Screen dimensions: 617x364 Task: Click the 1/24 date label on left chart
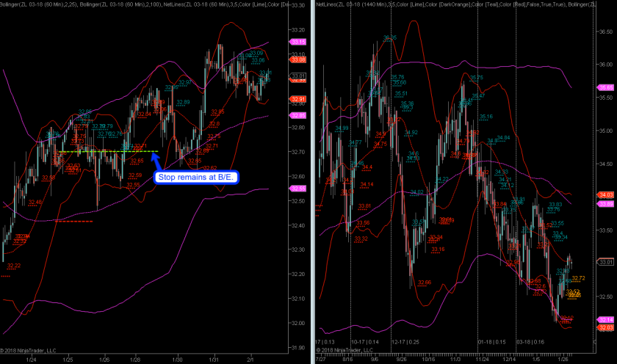(x=31, y=360)
